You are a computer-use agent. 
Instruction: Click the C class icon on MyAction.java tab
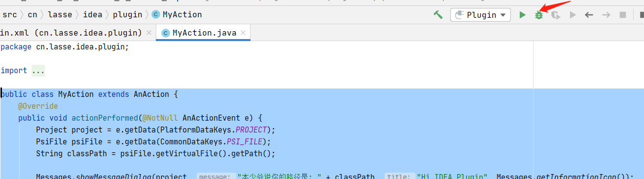pos(166,33)
